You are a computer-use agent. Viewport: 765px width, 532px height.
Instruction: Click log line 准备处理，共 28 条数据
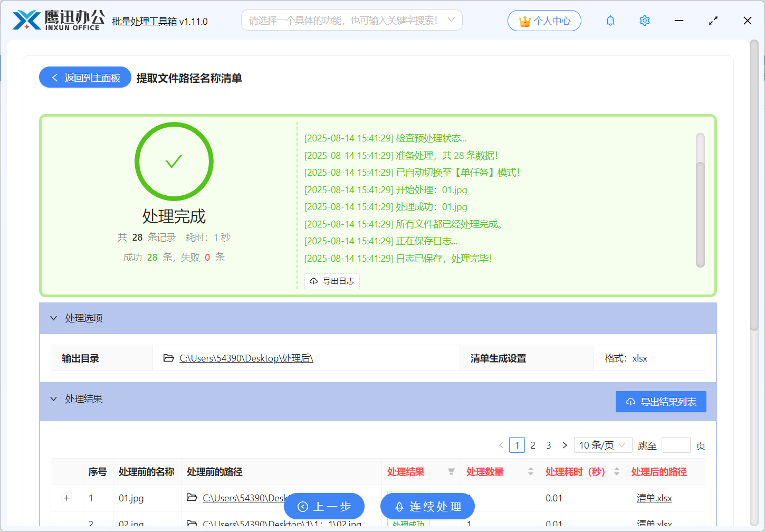click(401, 156)
